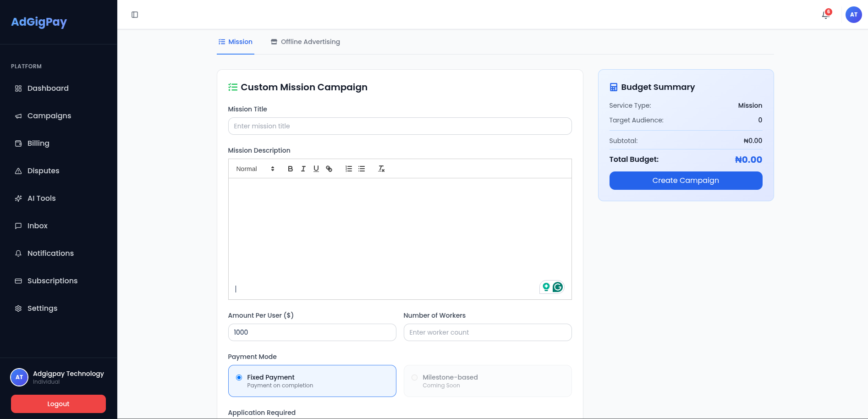
Task: Click the Budget Summary calculator icon
Action: (614, 87)
